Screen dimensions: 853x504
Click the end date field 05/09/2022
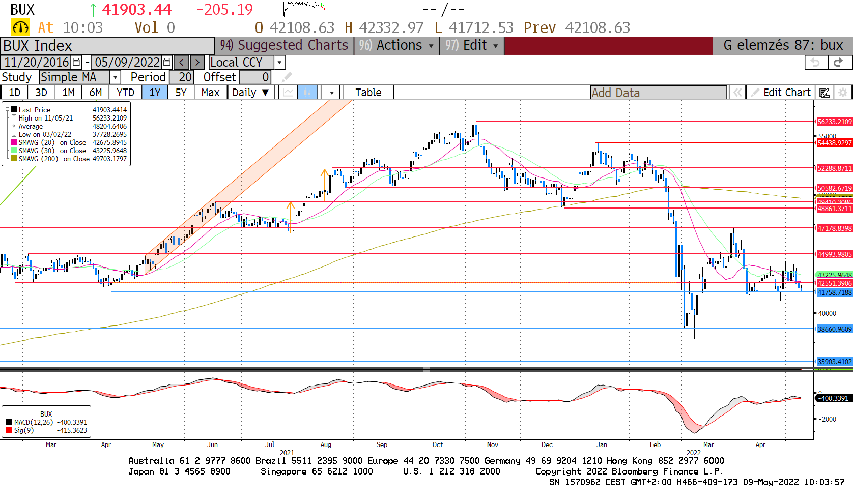point(127,63)
